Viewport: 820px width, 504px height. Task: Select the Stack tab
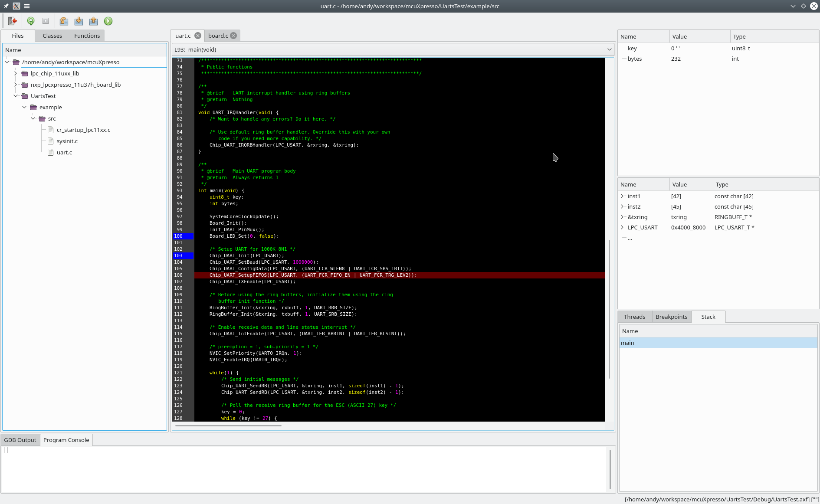coord(708,317)
